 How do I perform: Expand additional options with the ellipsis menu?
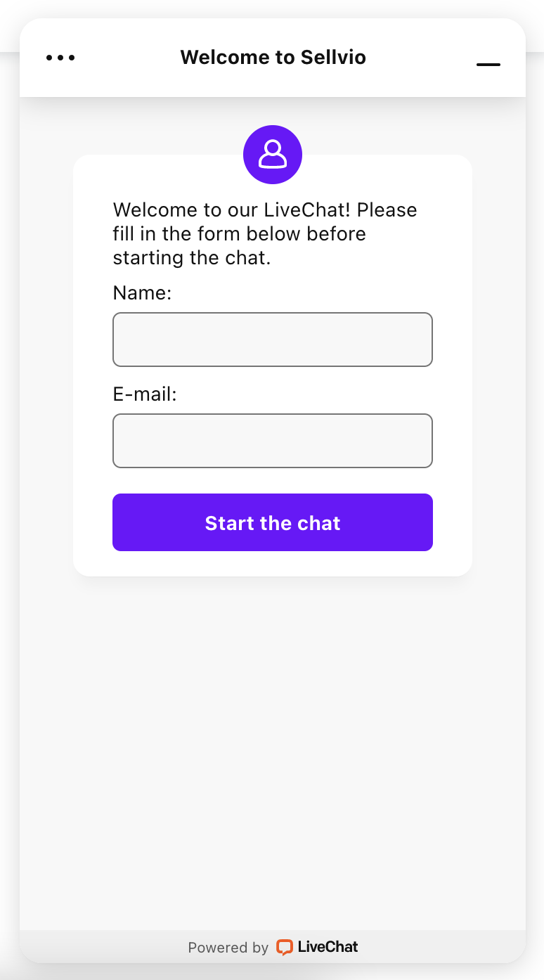pos(60,58)
